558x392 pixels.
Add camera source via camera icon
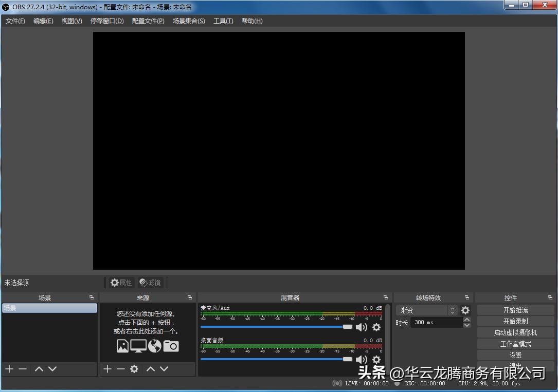(171, 346)
